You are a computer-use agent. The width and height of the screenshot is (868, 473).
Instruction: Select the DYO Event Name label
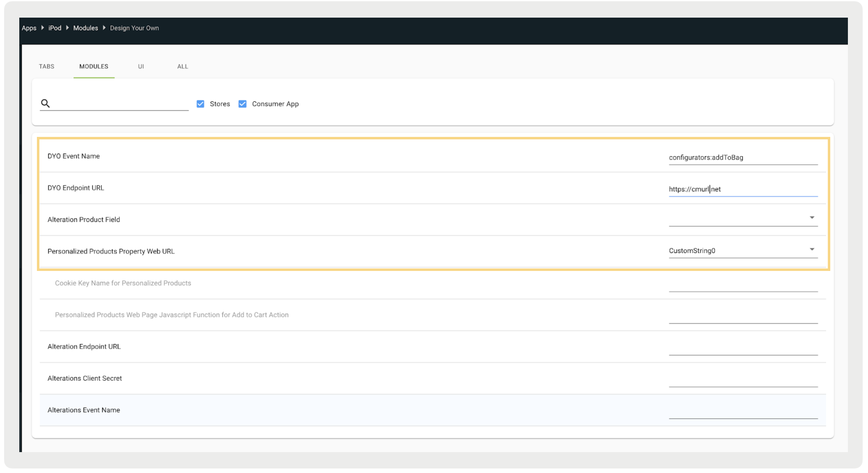pyautogui.click(x=74, y=156)
